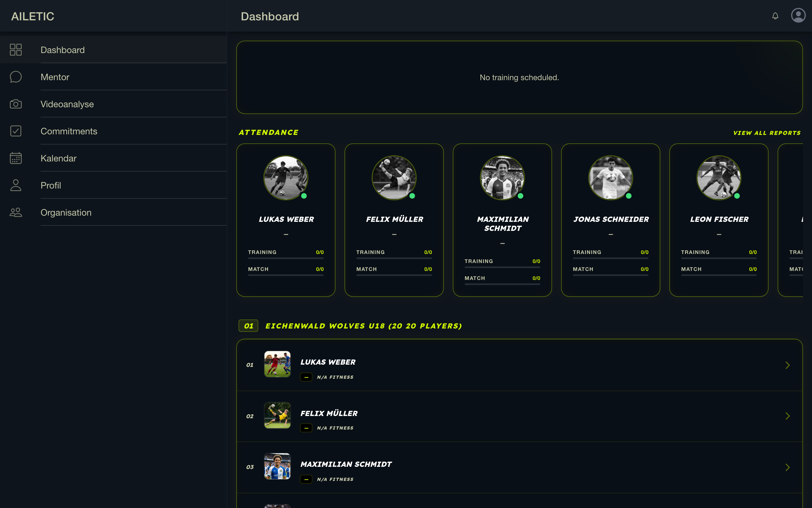Click the Kalendar calendar icon
Viewport: 812px width, 508px height.
[x=16, y=158]
